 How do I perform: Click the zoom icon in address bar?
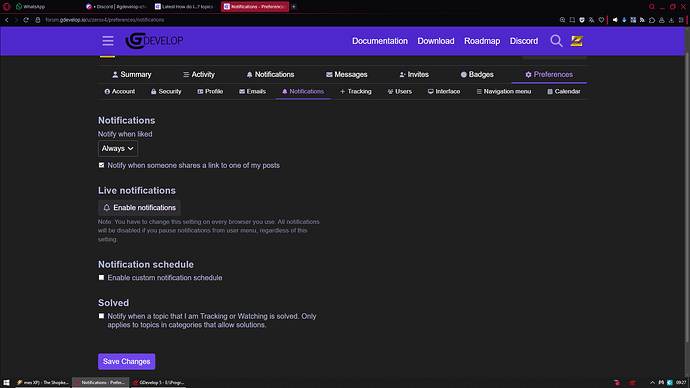pyautogui.click(x=562, y=20)
